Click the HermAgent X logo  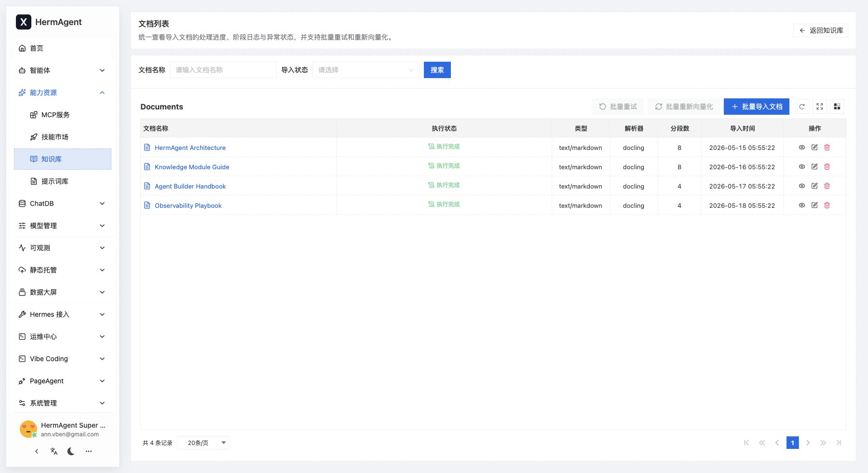click(24, 22)
